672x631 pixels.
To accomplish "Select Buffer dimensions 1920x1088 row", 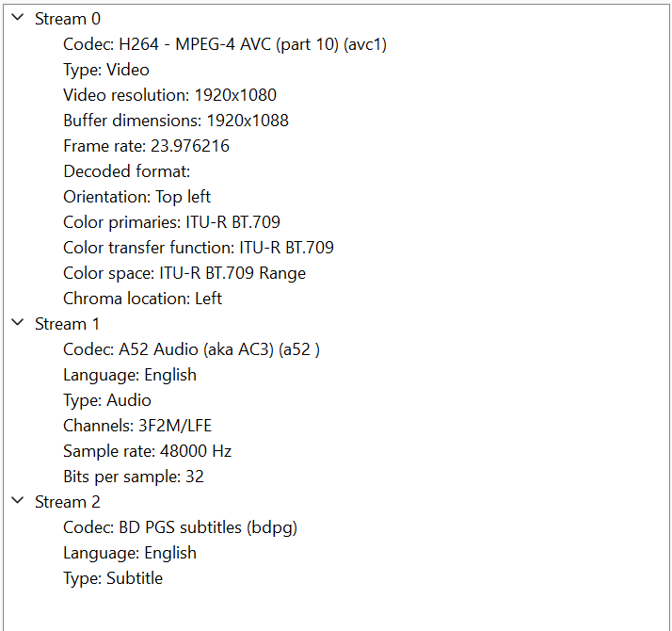I will (176, 121).
